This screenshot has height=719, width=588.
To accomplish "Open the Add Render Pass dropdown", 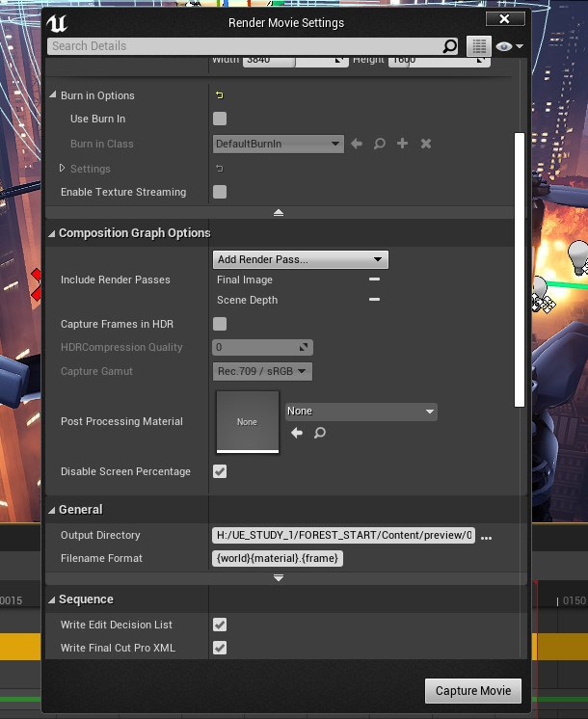I will coord(300,259).
